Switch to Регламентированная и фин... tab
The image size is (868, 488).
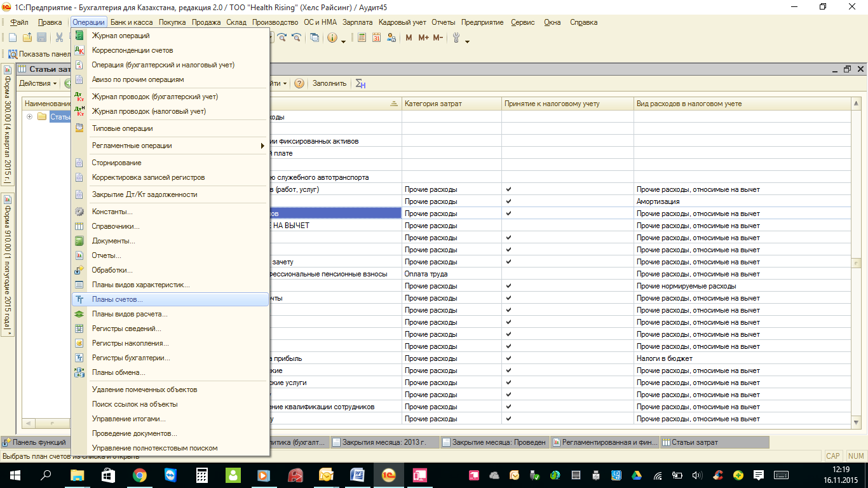pyautogui.click(x=604, y=442)
